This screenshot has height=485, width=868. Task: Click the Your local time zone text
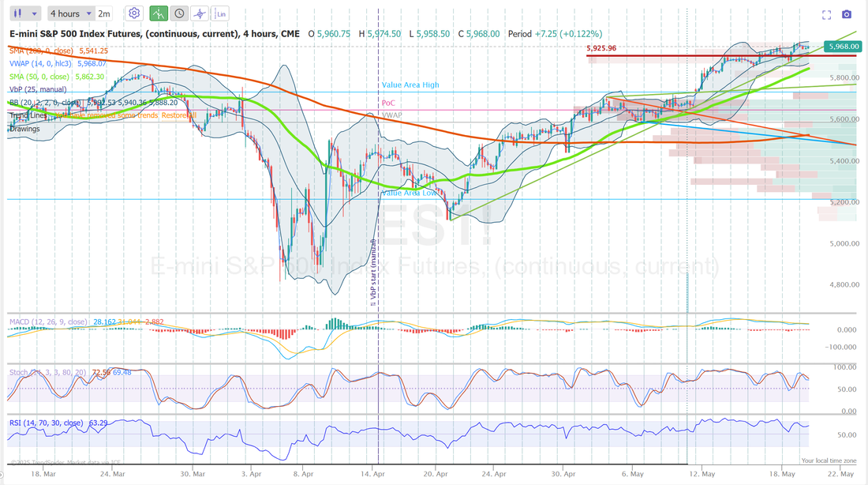tap(829, 461)
